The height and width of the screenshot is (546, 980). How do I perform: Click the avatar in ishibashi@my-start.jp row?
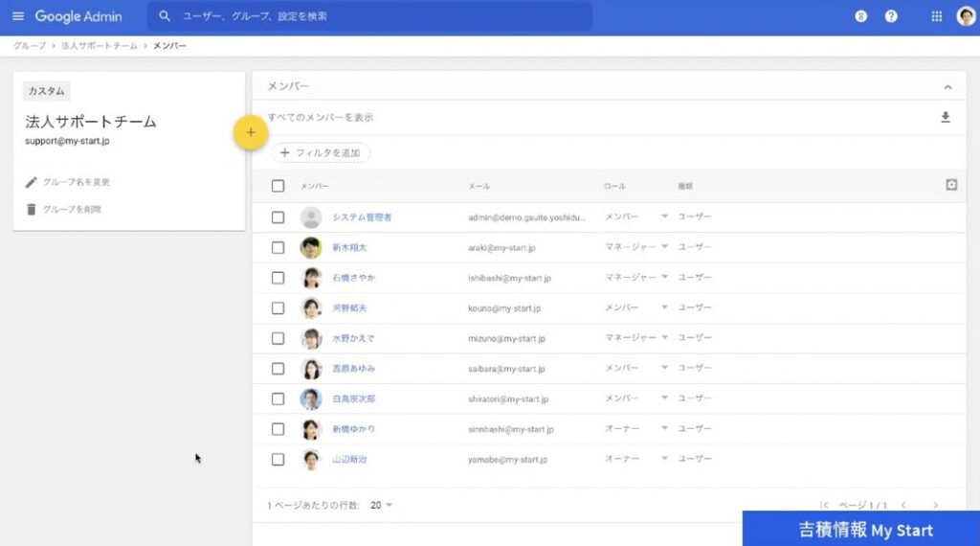(311, 278)
